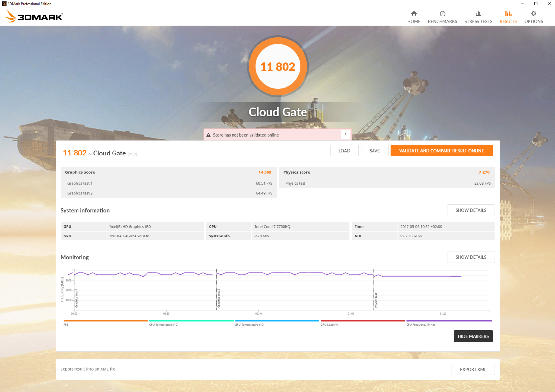Show details for System information
The image size is (555, 392).
click(471, 210)
